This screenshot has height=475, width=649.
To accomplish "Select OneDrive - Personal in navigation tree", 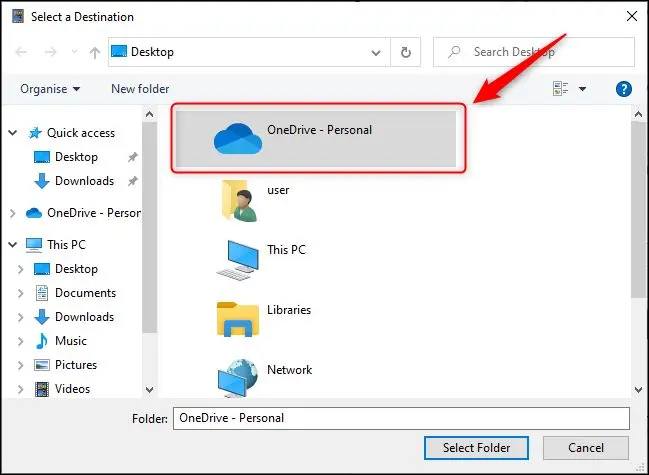I will pos(94,213).
